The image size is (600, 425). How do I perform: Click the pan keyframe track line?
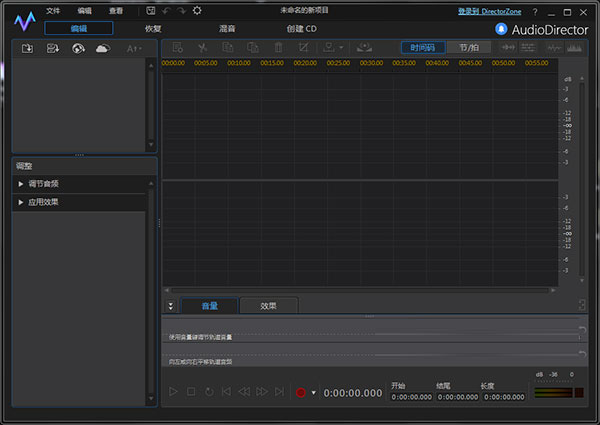click(370, 355)
